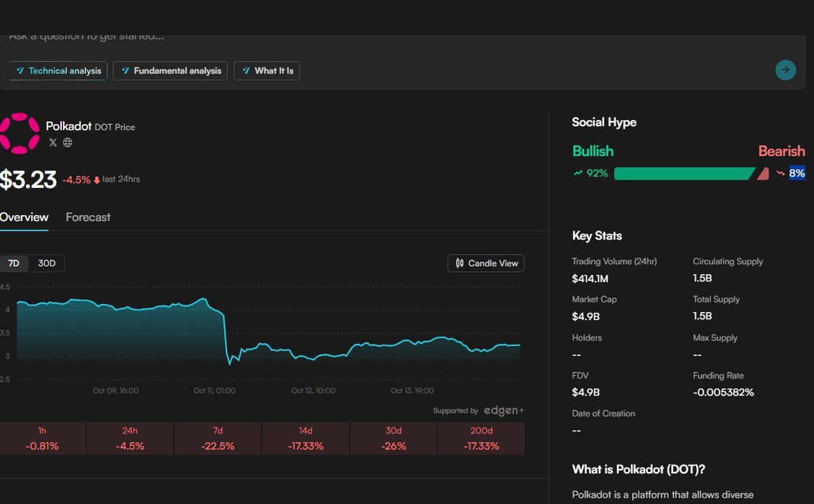Click the $3.23 price value

pos(28,180)
